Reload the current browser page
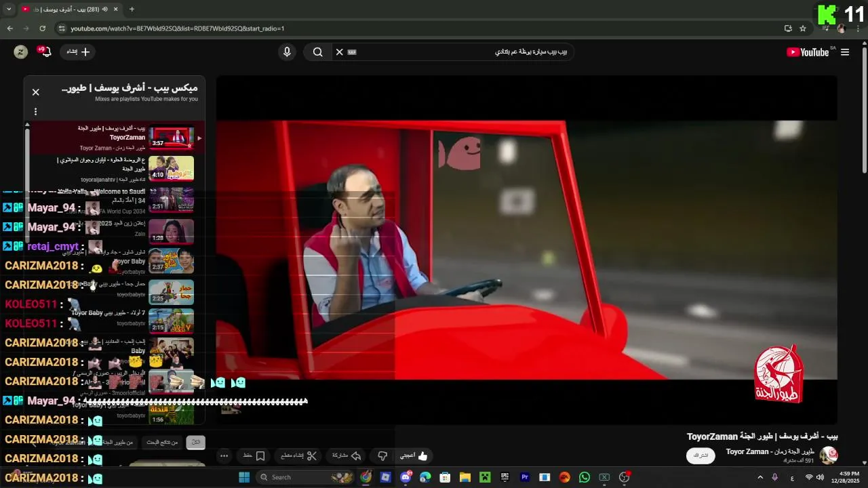The width and height of the screenshot is (868, 488). (42, 28)
